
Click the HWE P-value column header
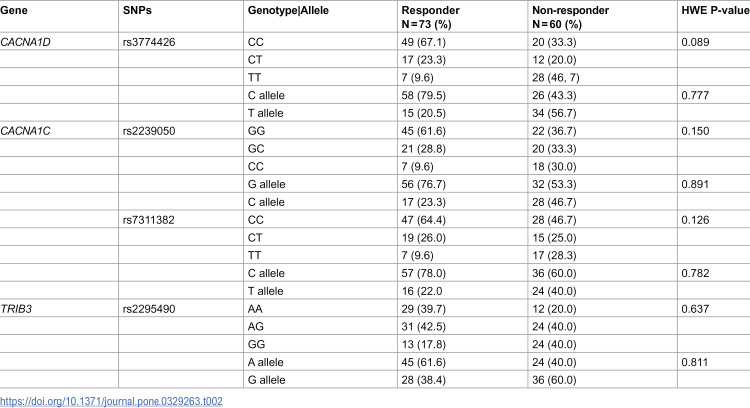pyautogui.click(x=716, y=11)
